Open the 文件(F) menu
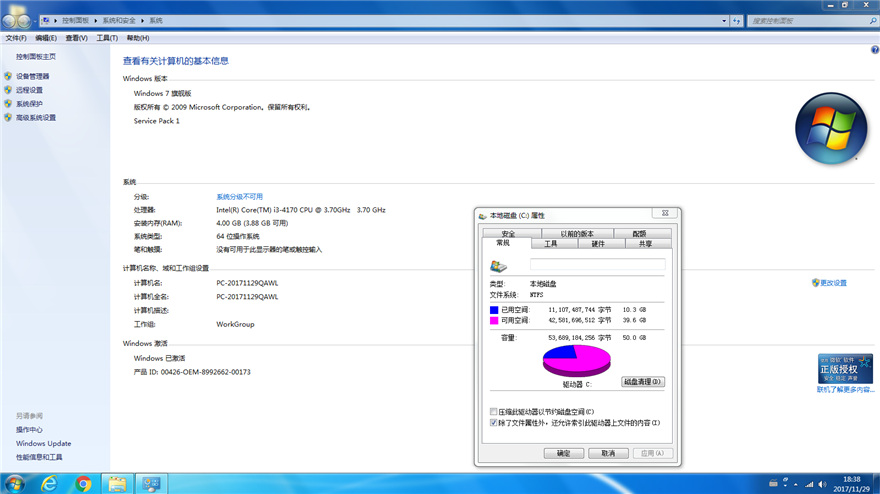The width and height of the screenshot is (880, 494). 16,38
